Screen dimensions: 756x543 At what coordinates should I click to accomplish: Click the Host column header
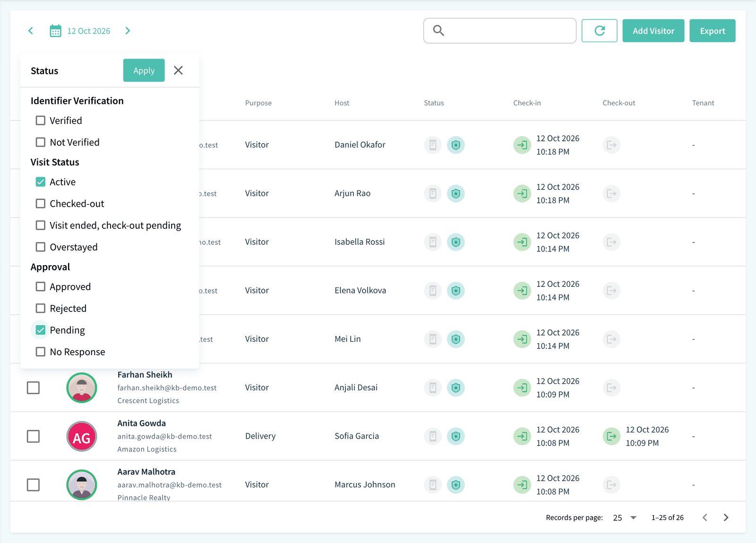pyautogui.click(x=342, y=103)
